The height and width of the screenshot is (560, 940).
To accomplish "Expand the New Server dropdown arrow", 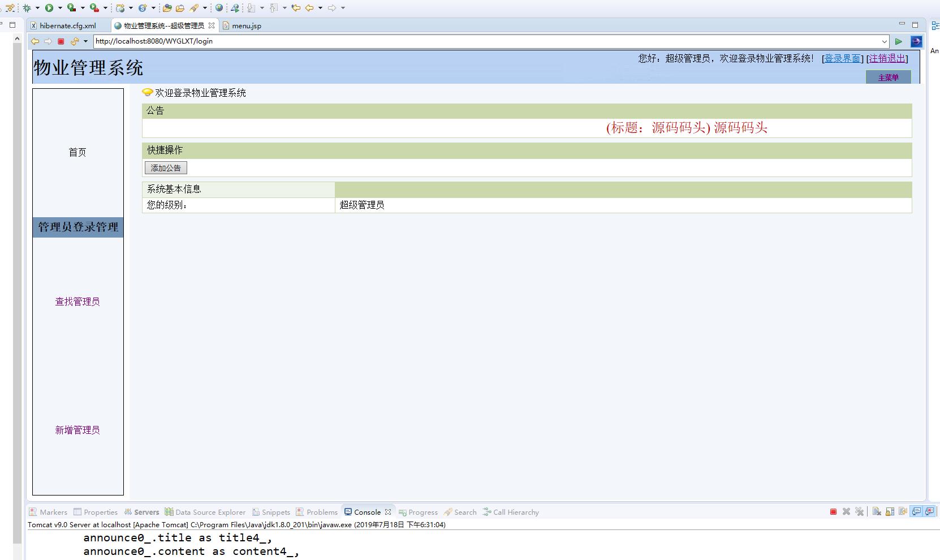I will pyautogui.click(x=131, y=8).
